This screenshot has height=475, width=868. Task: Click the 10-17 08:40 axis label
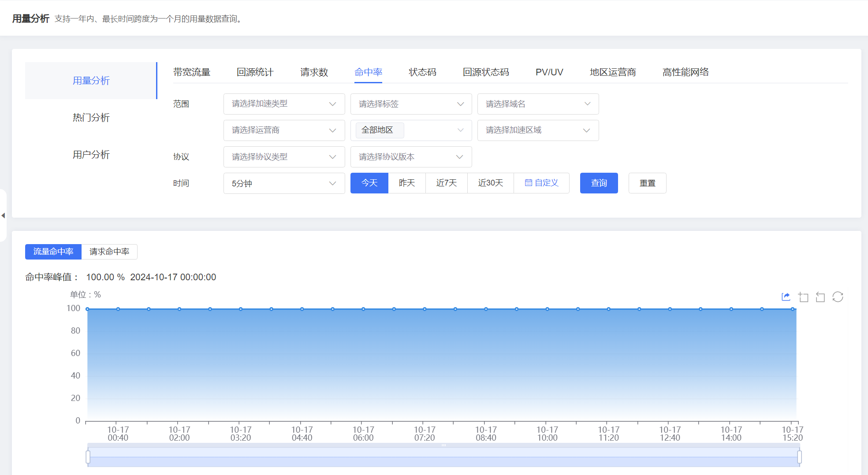click(486, 434)
